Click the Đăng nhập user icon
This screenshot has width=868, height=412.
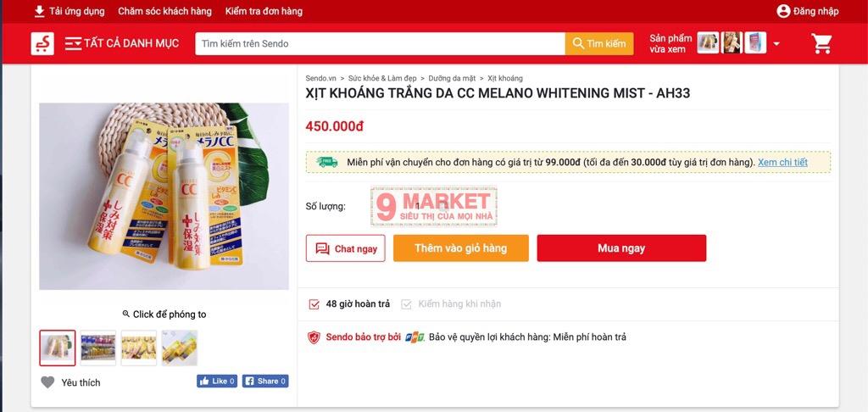[x=783, y=11]
